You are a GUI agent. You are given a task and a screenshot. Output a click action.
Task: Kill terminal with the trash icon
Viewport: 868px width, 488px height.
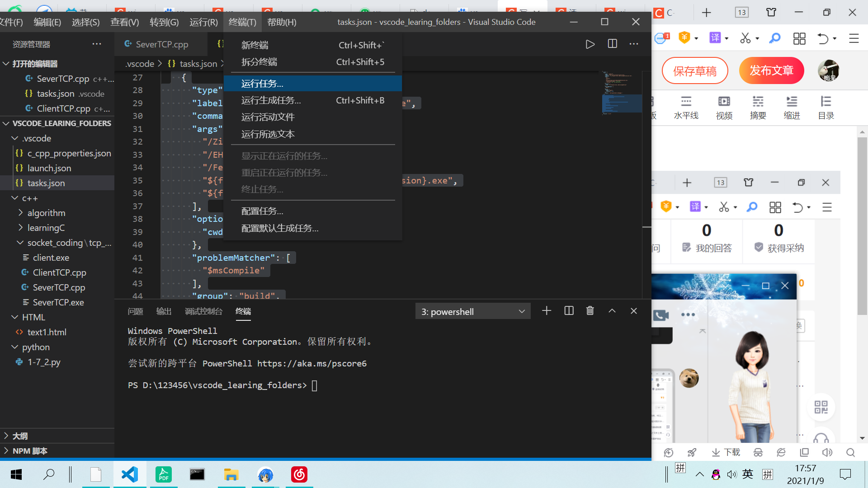click(590, 311)
